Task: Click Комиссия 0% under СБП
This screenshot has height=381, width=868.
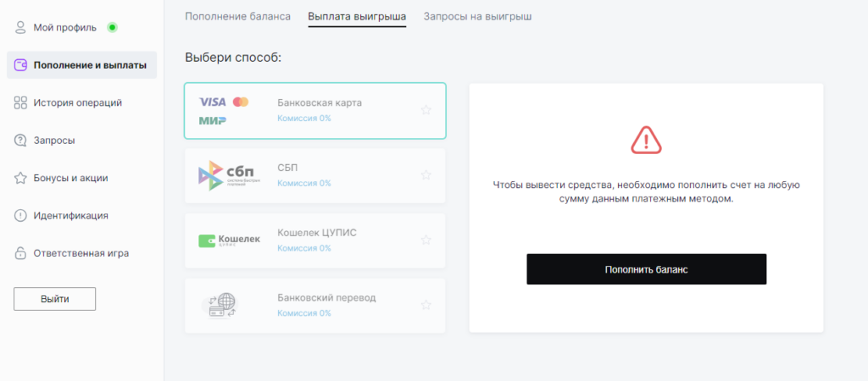Action: (x=304, y=183)
